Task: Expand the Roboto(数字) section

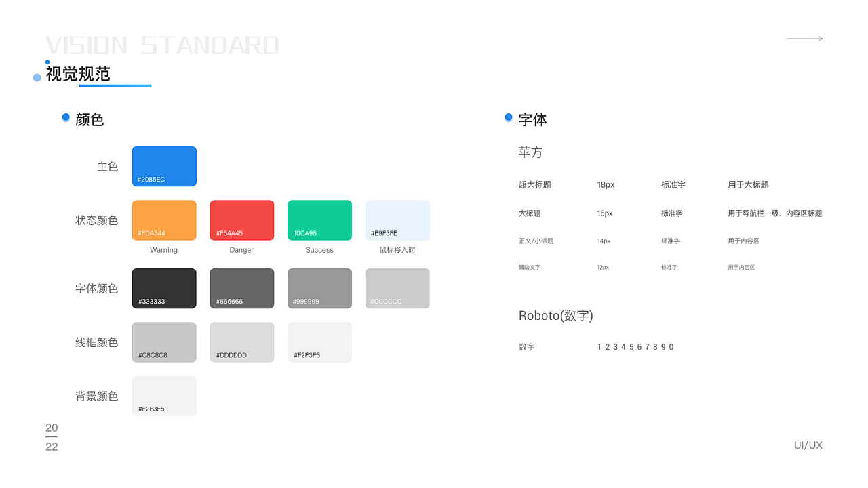Action: [556, 315]
